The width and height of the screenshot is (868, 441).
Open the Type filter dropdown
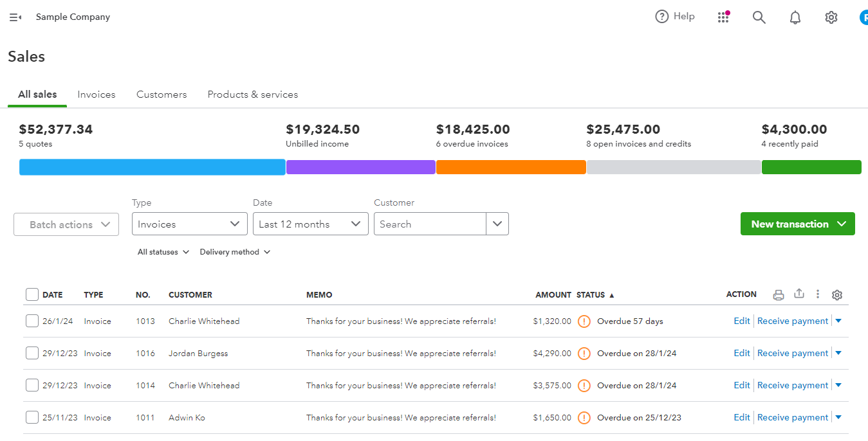[x=189, y=224]
